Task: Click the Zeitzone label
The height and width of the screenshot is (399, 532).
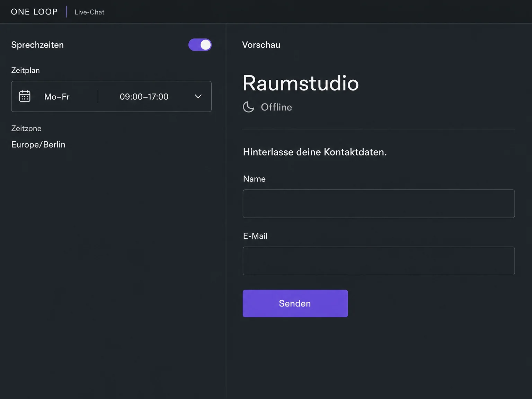Action: [26, 128]
